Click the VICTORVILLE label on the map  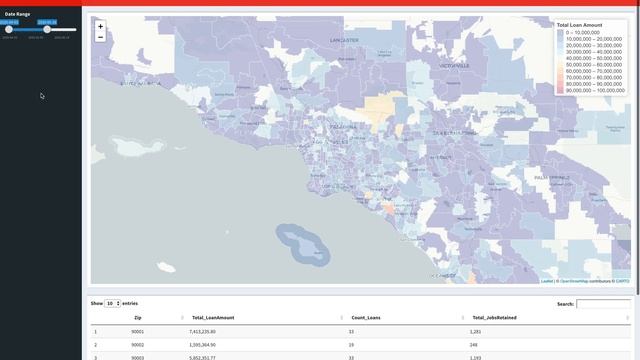point(454,66)
